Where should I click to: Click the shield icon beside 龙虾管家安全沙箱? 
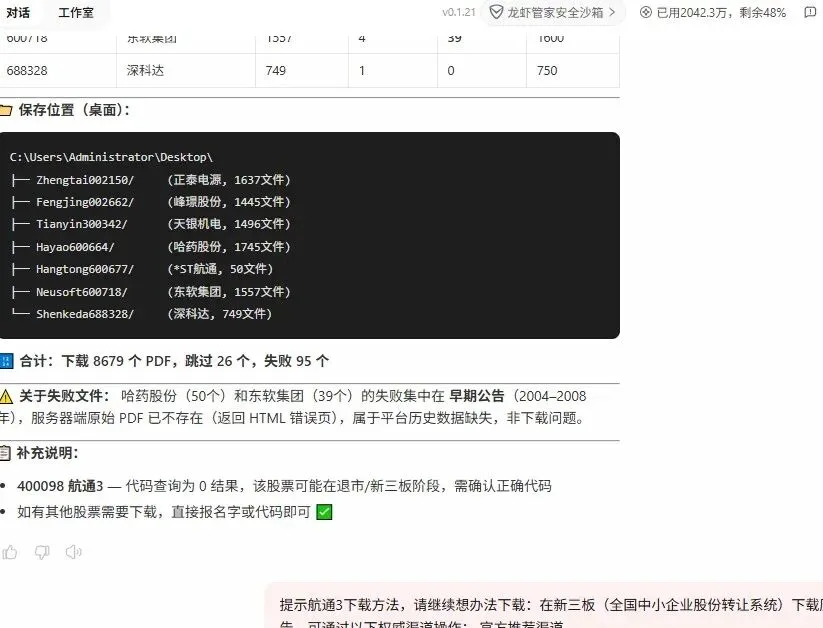tap(496, 13)
